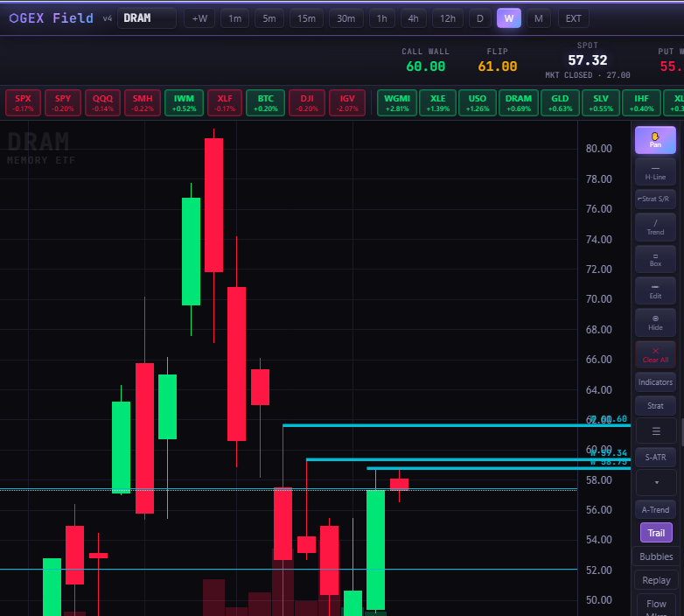This screenshot has width=684, height=616.
Task: Open the QQQ ticker chip
Action: (102, 103)
